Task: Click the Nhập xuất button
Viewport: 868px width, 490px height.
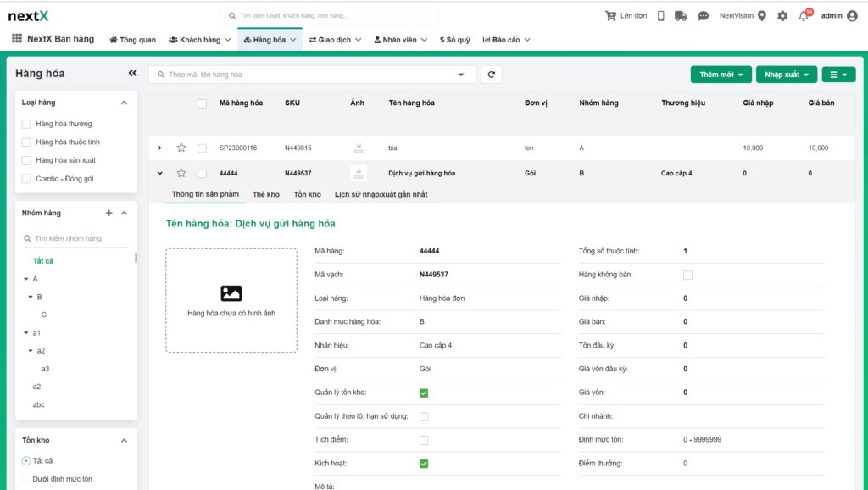Action: click(786, 75)
